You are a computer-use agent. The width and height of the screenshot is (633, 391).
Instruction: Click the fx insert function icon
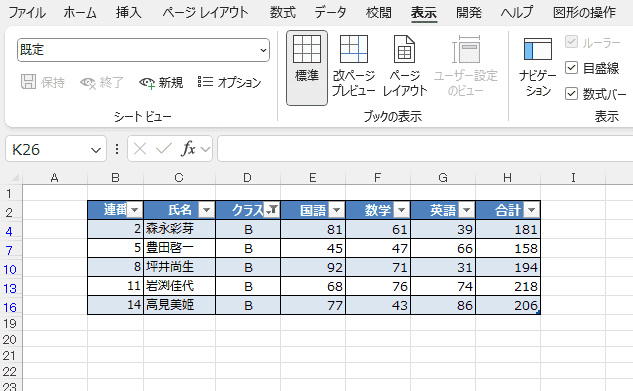[188, 149]
